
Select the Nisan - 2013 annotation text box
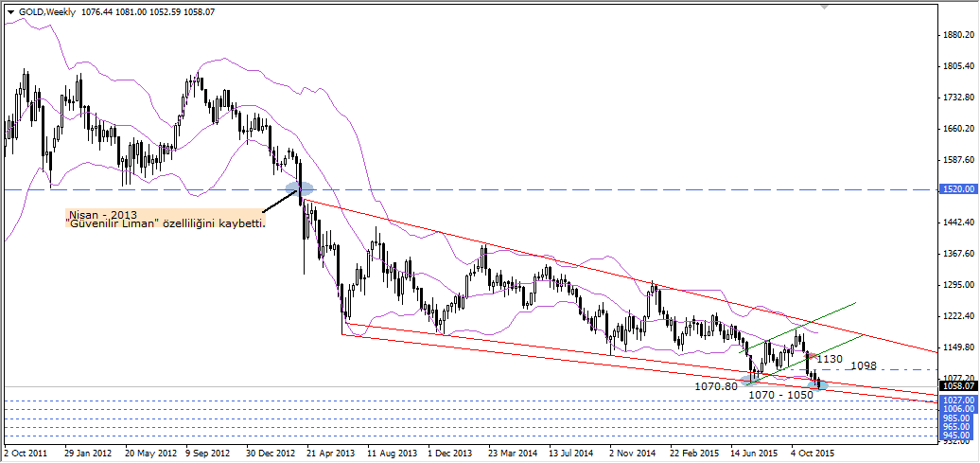click(x=166, y=220)
